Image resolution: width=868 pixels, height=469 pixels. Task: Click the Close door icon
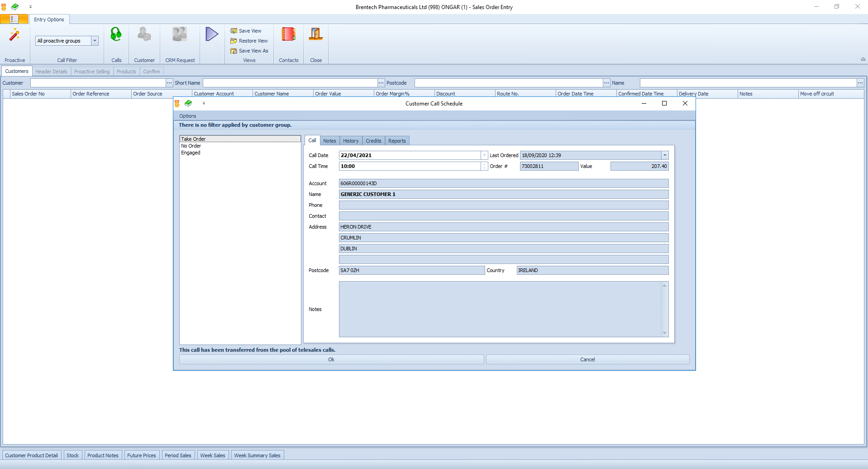[316, 34]
